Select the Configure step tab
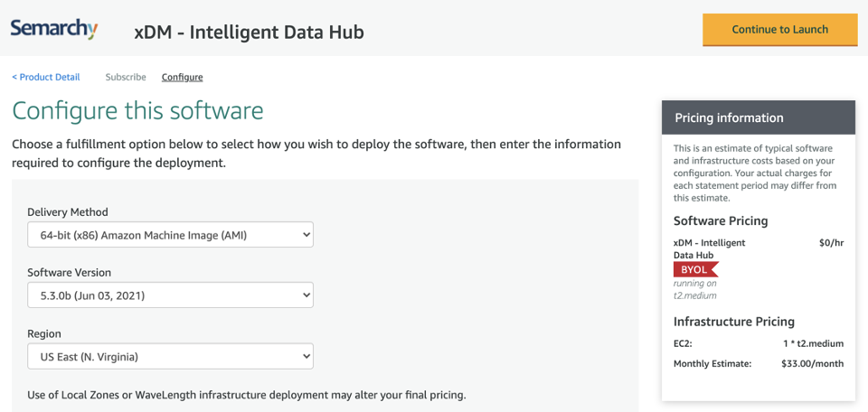The height and width of the screenshot is (412, 868). click(182, 77)
